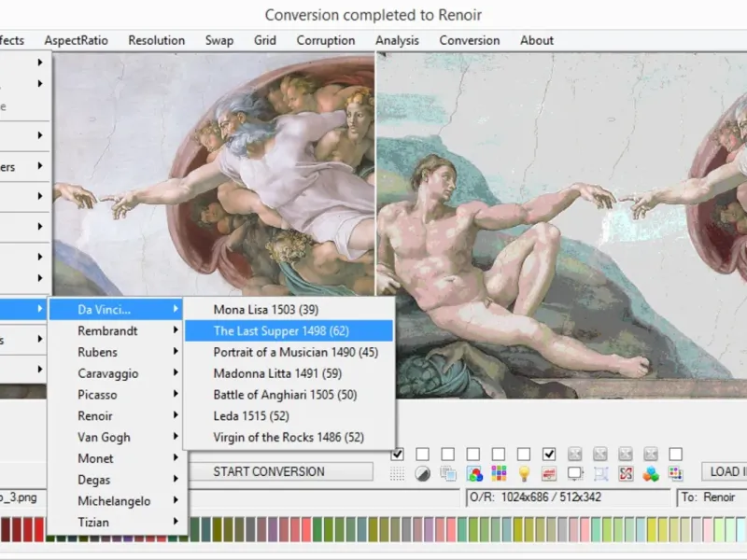The width and height of the screenshot is (747, 560).
Task: Open the Analysis menu
Action: [x=397, y=40]
